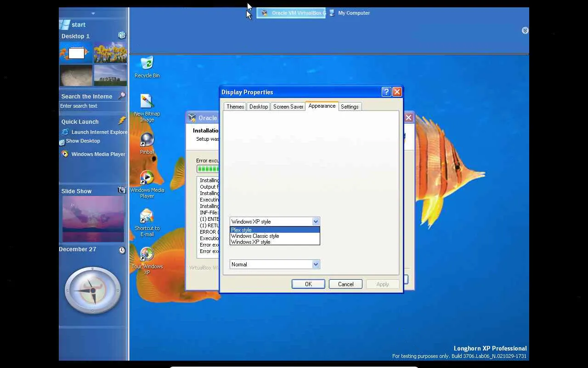
Task: Click the sidebar's top down-arrow expander
Action: tap(93, 14)
